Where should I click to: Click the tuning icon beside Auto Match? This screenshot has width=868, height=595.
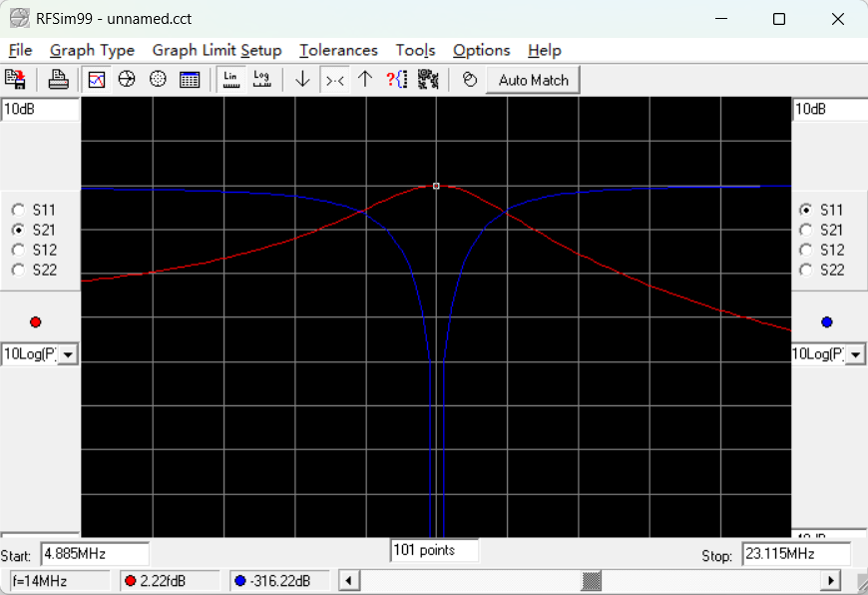(x=470, y=79)
